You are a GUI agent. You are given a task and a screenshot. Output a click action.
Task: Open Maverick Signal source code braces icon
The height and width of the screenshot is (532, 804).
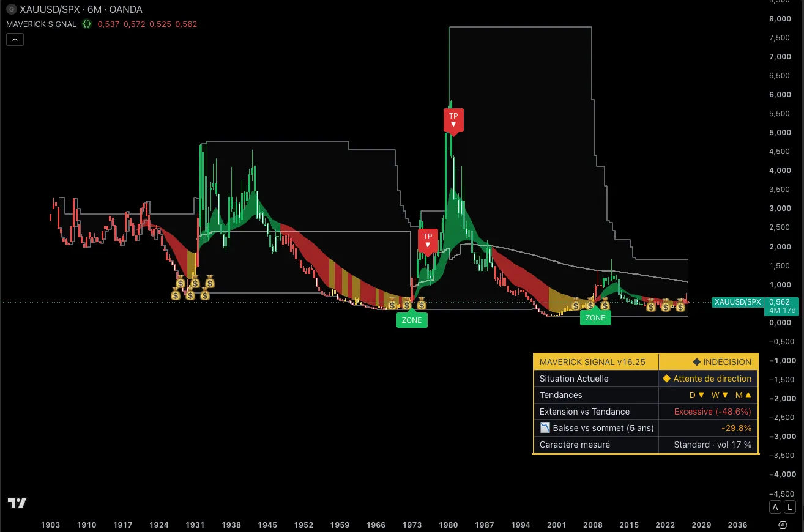click(87, 24)
